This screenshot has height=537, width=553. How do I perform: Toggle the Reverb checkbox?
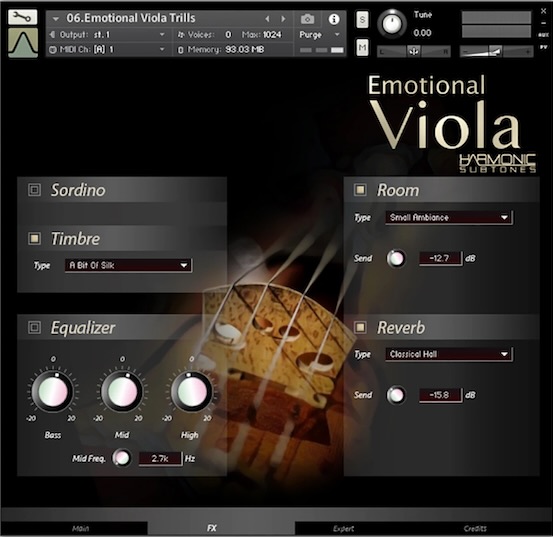tap(360, 327)
